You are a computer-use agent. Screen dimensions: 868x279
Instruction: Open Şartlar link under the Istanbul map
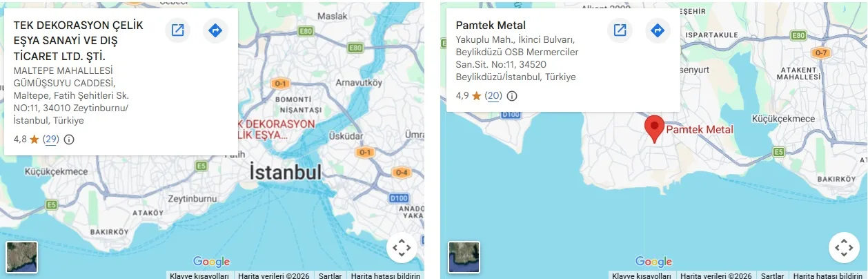[x=330, y=276]
